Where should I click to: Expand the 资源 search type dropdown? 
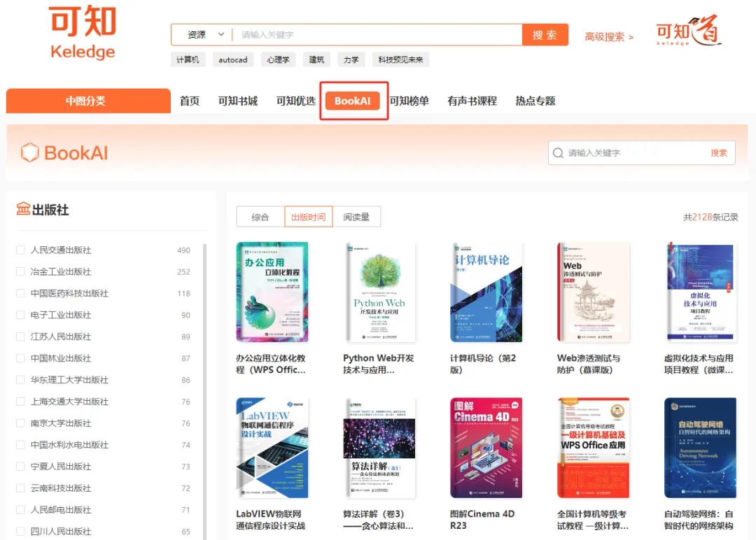coord(205,35)
